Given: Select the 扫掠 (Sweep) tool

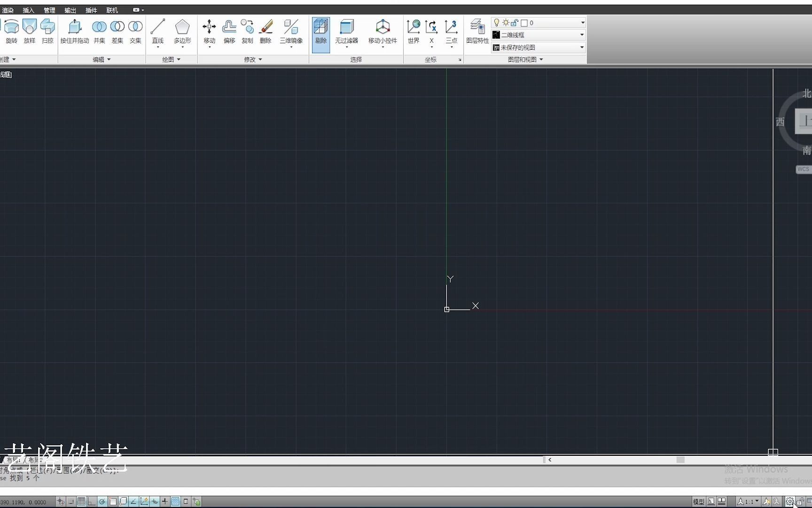Looking at the screenshot, I should [47, 28].
